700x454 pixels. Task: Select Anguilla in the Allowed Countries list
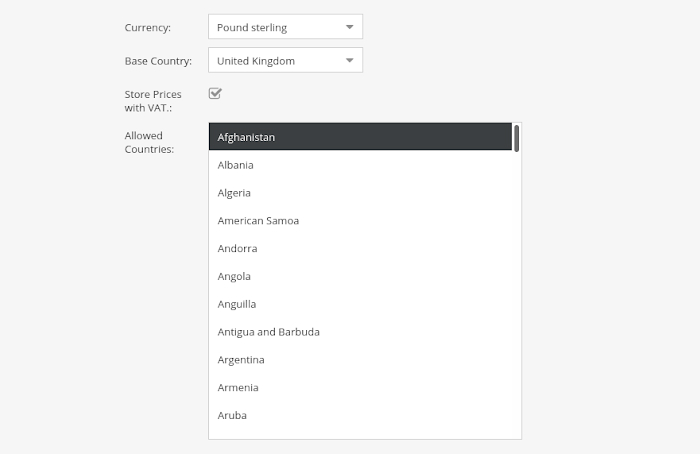tap(360, 304)
